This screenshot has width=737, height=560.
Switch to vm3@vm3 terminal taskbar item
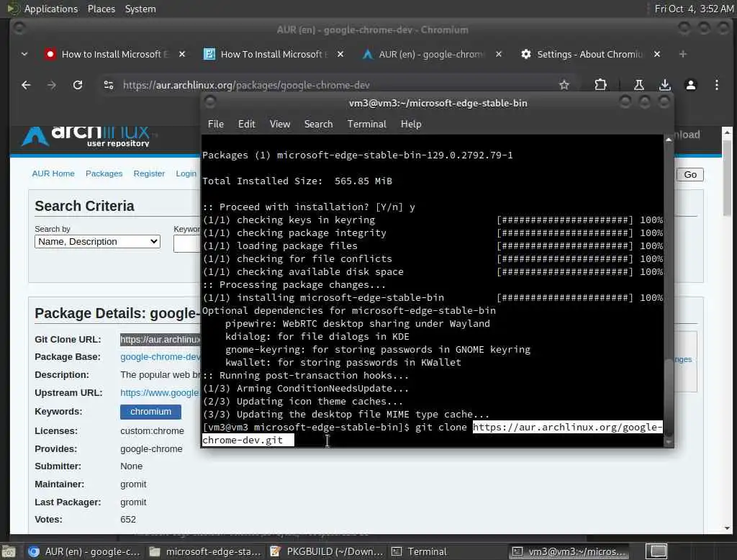click(569, 551)
